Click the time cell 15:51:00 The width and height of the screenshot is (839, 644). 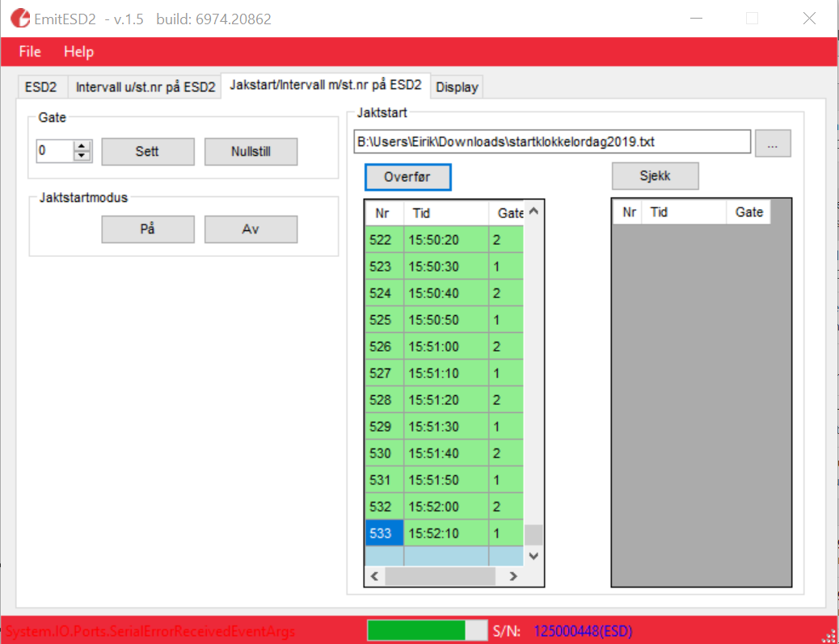point(446,347)
